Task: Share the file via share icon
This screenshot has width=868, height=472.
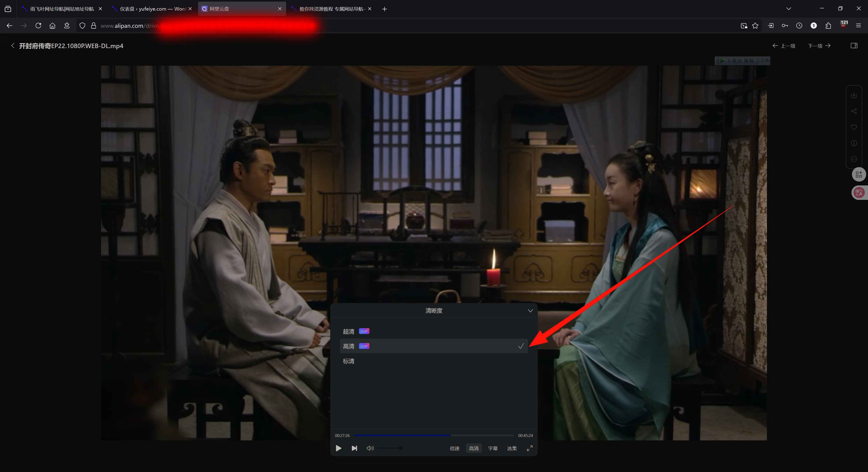Action: [854, 111]
